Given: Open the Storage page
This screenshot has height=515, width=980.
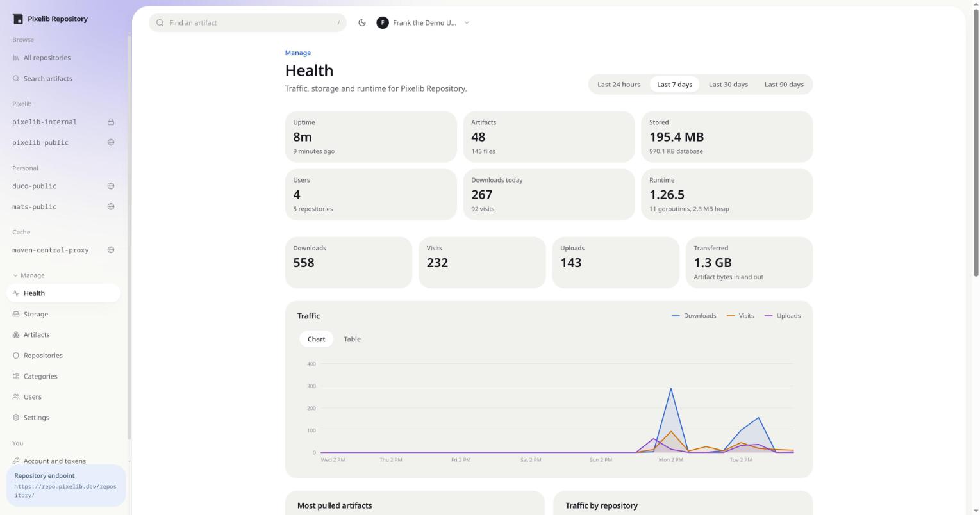Looking at the screenshot, I should pos(63,314).
